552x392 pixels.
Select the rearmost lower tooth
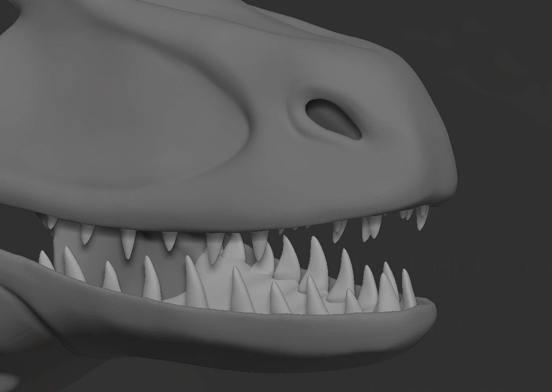(45, 260)
